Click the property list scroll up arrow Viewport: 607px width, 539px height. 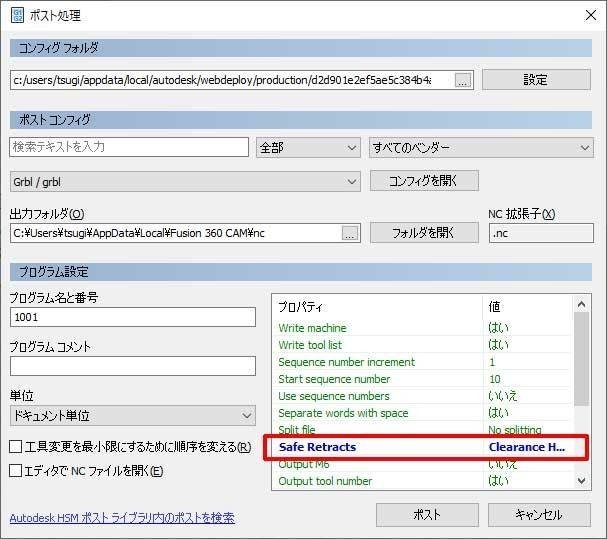click(581, 304)
